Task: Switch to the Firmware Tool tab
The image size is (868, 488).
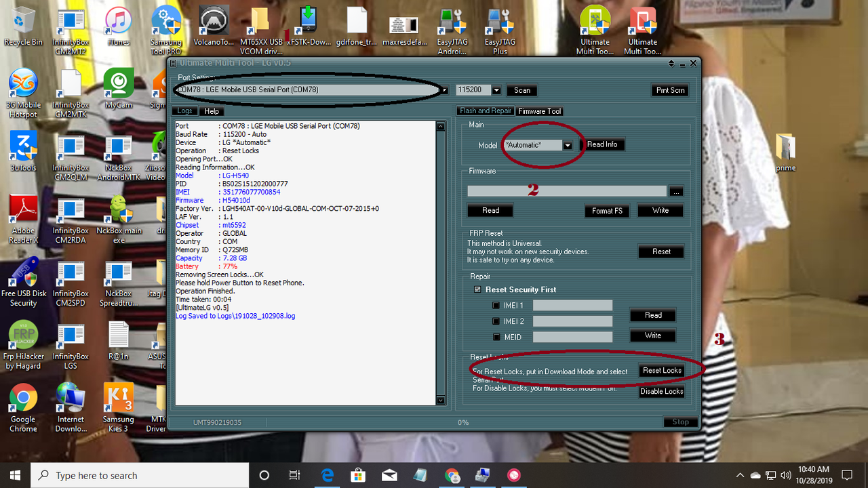Action: click(x=540, y=111)
